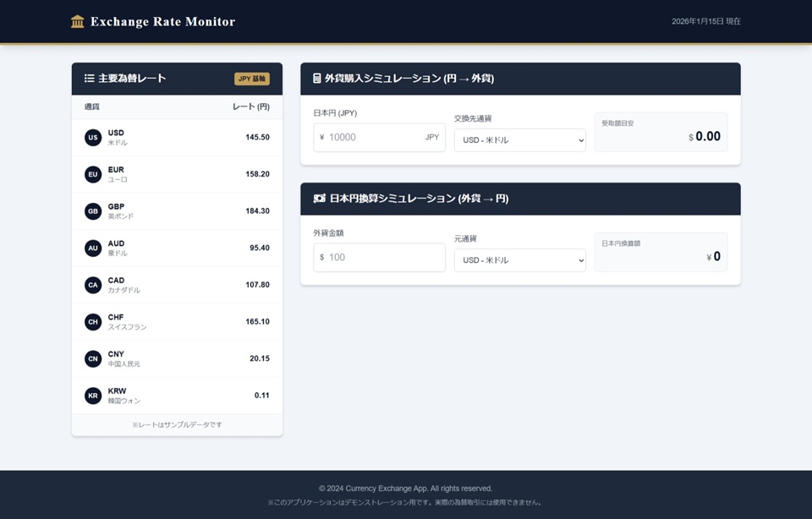Click the KR won badge icon
The image size is (812, 519).
[x=93, y=396]
